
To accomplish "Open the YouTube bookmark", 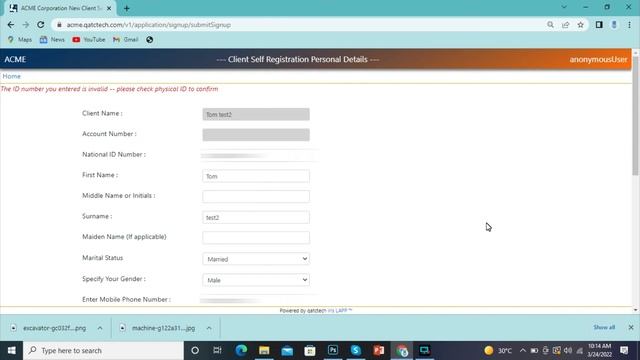I will 89,40.
